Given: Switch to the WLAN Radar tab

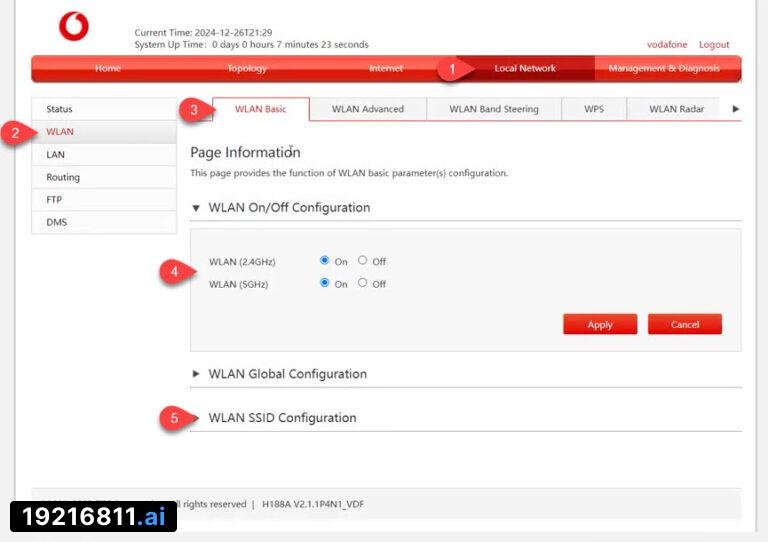Looking at the screenshot, I should (676, 109).
